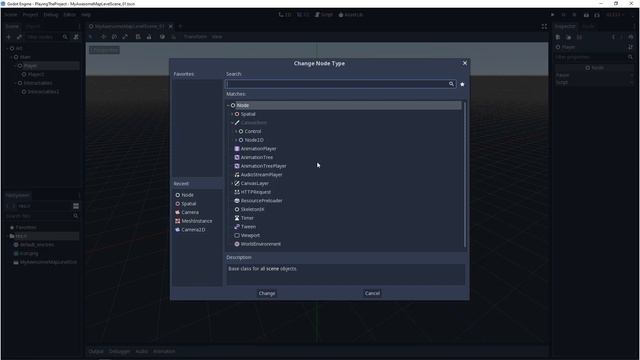Viewport: 640px width, 360px height.
Task: Pick MeshInstance from the Recent list
Action: [x=197, y=221]
